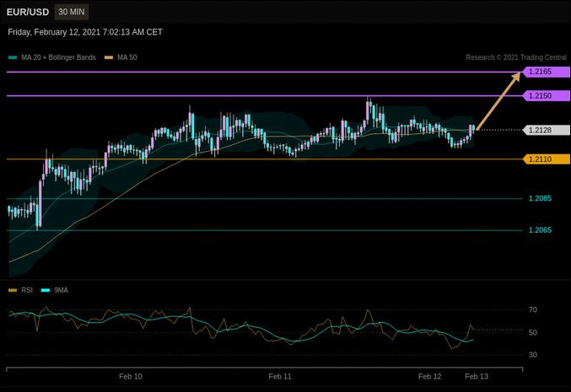Click the 1.2110 pivot price tag
This screenshot has width=571, height=392.
tap(547, 159)
